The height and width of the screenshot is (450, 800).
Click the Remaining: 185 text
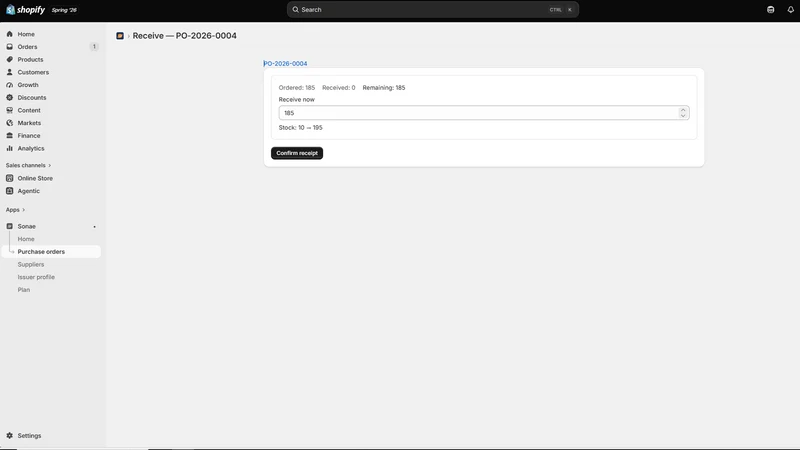click(x=384, y=88)
